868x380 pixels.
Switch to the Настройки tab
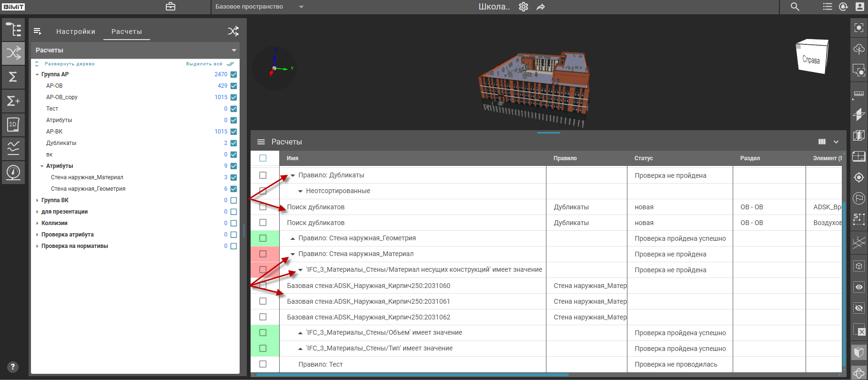[x=76, y=31]
